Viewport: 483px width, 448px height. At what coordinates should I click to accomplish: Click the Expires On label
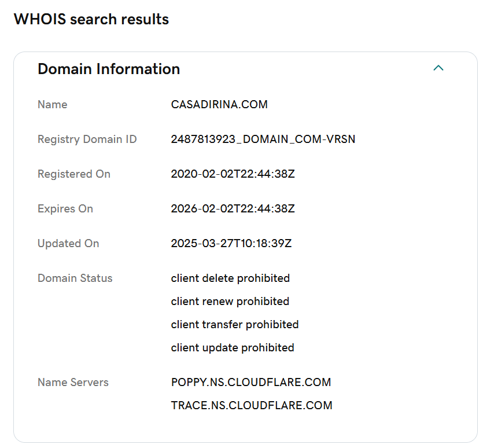point(65,209)
